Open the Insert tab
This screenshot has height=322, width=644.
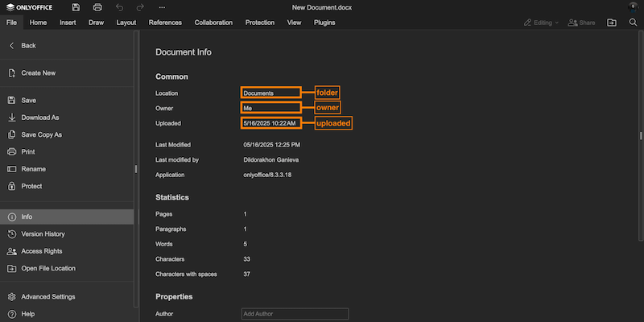pos(68,23)
